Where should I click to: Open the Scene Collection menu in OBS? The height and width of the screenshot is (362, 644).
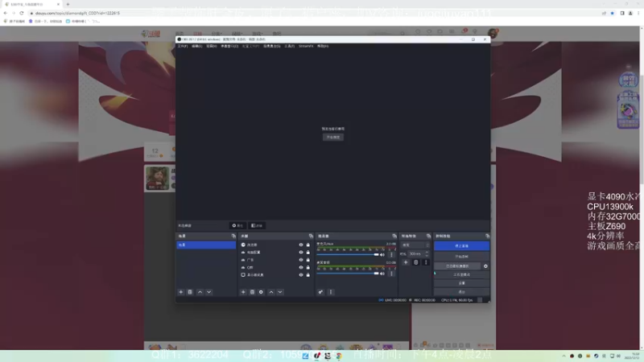point(271,46)
